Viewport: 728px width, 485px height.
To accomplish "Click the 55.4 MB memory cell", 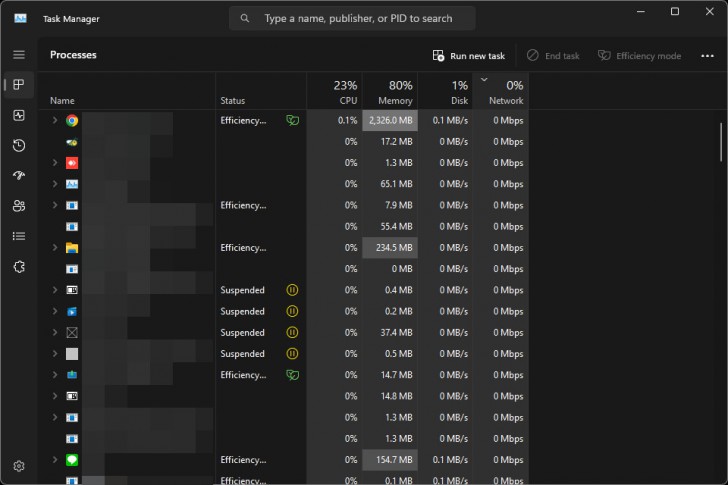I will [390, 226].
